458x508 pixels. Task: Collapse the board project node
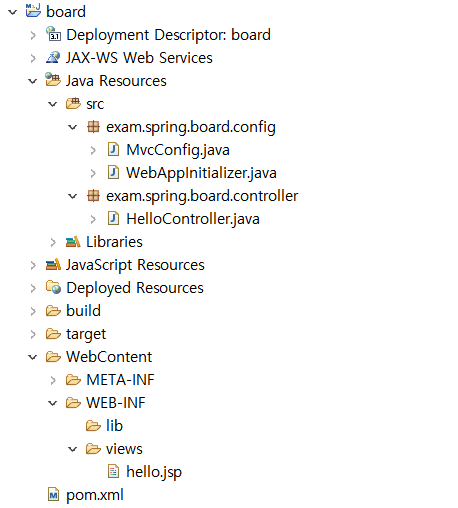(x=13, y=12)
